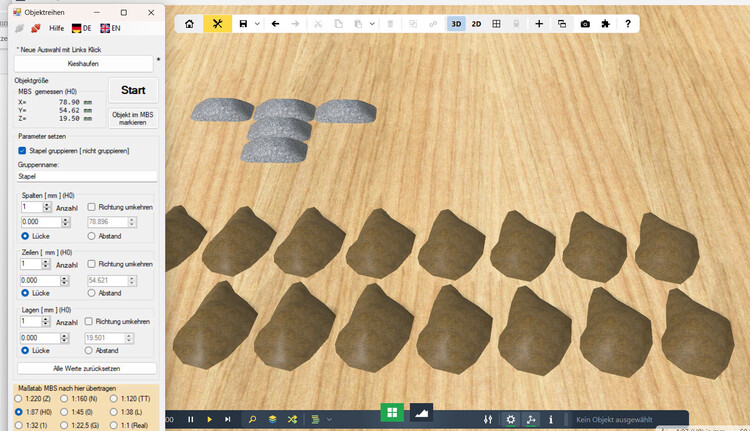Click Objekt im MBS markieren button
The width and height of the screenshot is (750, 431).
point(133,118)
